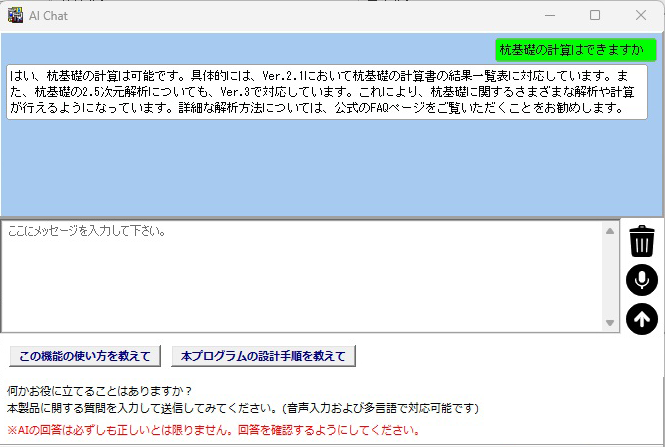The width and height of the screenshot is (665, 447).
Task: Click the AI reply starting はい、杭基礎の計算は可能です
Action: coord(327,92)
